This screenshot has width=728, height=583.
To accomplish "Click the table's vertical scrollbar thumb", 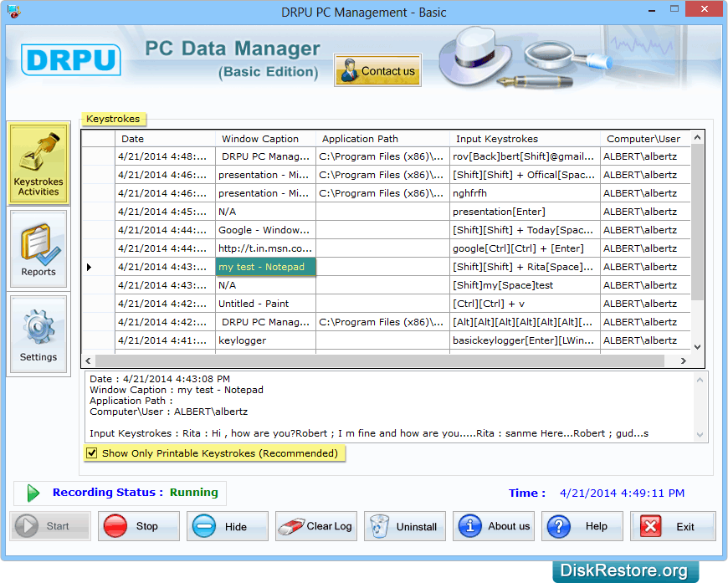I will click(x=697, y=222).
